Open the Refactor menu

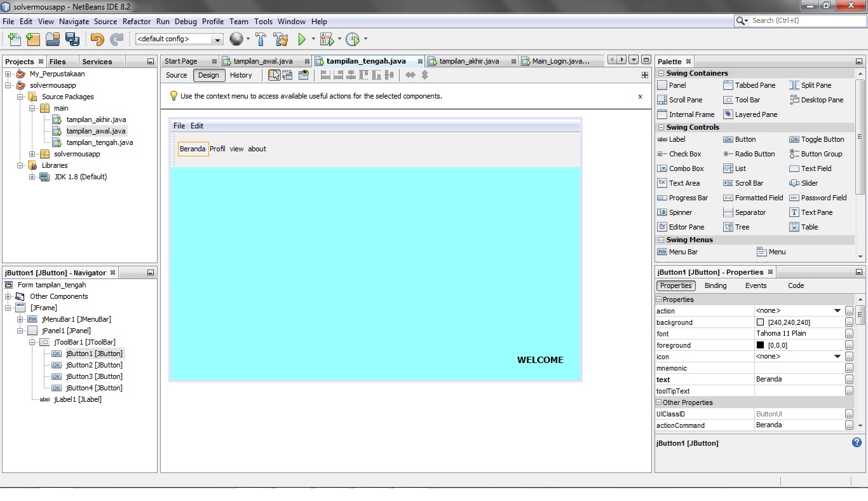(136, 21)
